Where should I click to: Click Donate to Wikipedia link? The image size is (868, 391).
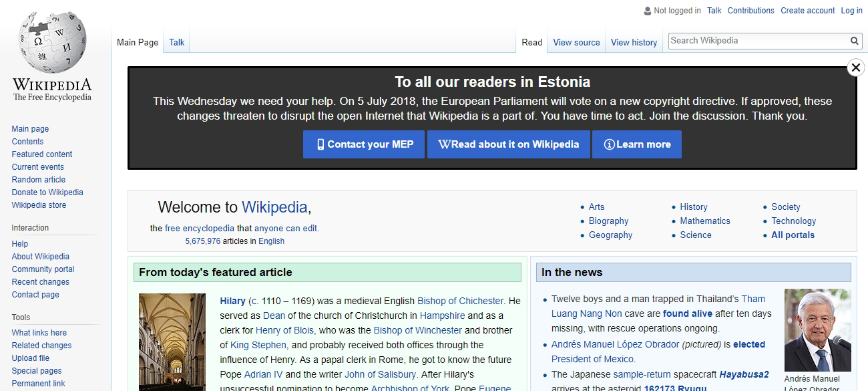pyautogui.click(x=47, y=192)
